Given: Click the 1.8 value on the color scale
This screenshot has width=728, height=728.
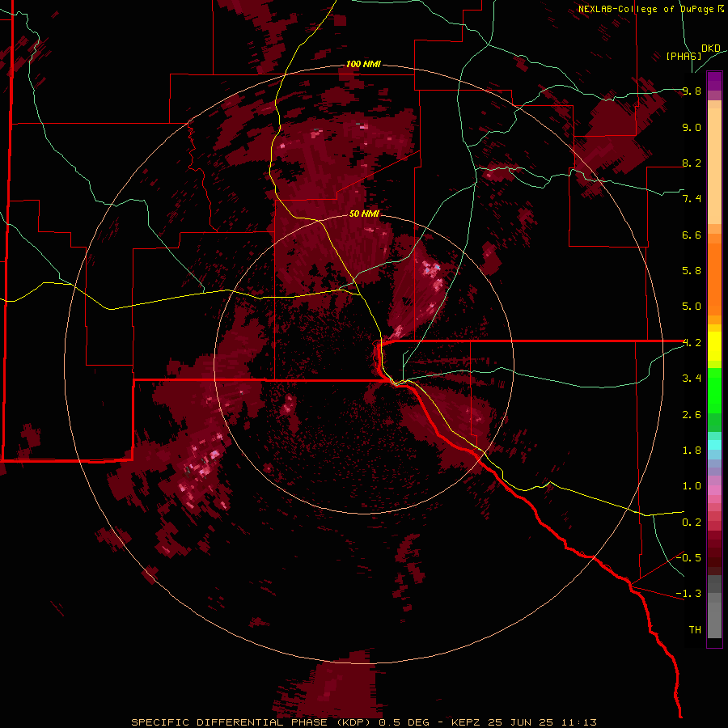Looking at the screenshot, I should (x=692, y=451).
